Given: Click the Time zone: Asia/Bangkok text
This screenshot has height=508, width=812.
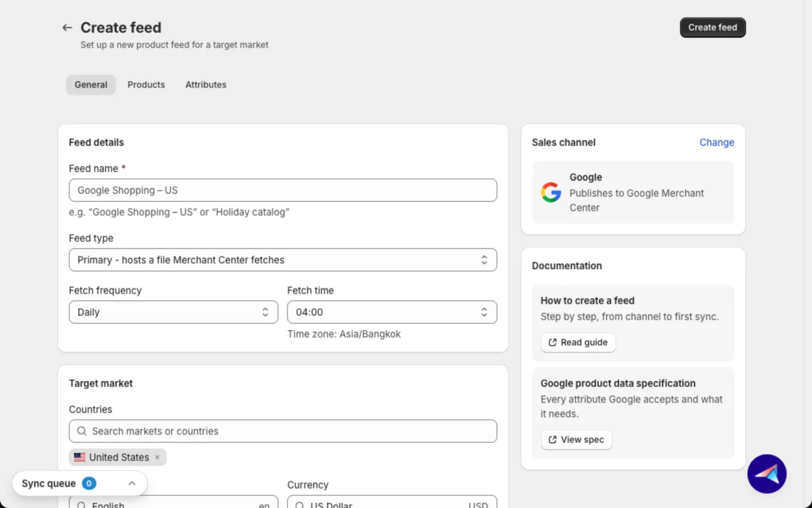Looking at the screenshot, I should click(x=344, y=334).
